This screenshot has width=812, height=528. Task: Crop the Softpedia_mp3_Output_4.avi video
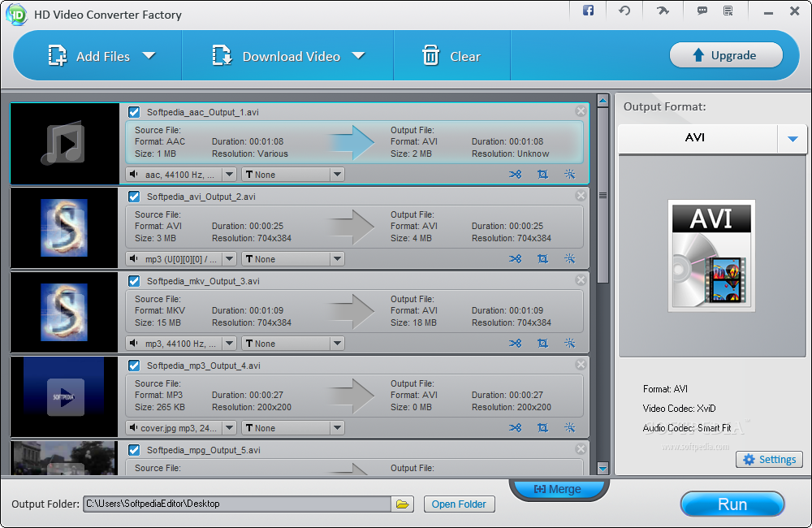[542, 427]
